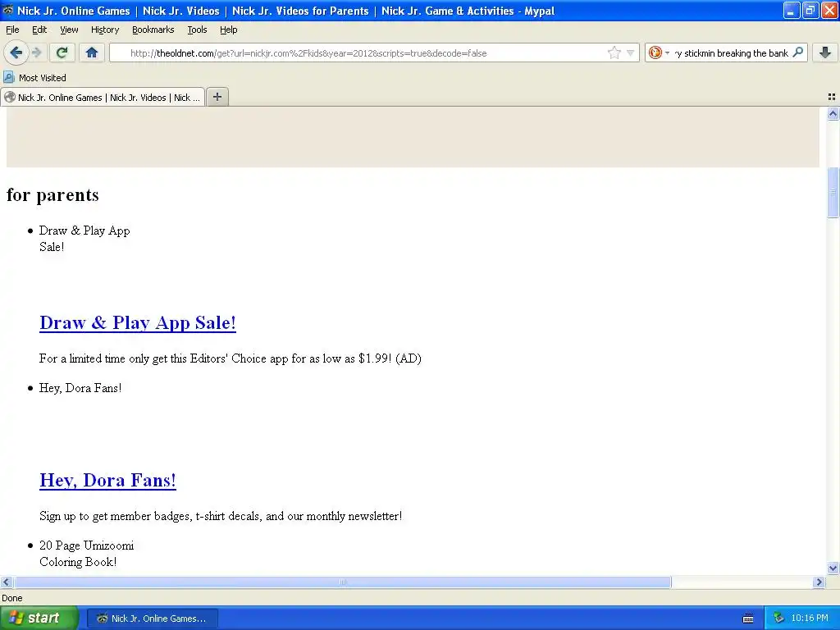Viewport: 840px width, 630px height.
Task: Click the 'for parents' heading text
Action: pos(52,195)
